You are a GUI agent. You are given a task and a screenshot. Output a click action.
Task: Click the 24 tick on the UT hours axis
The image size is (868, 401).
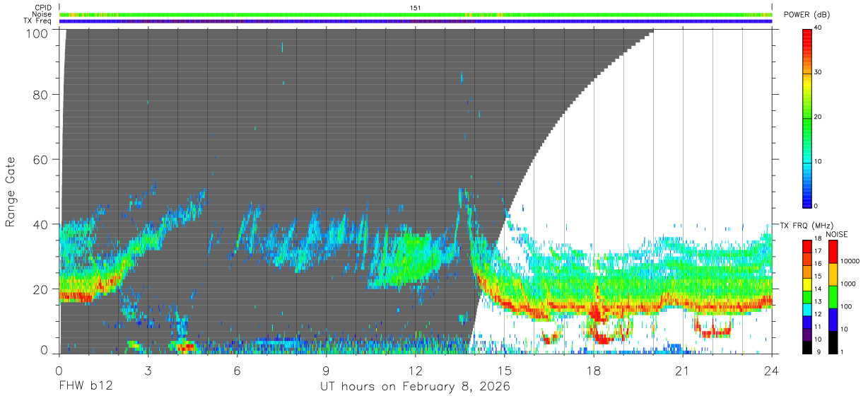click(x=772, y=370)
